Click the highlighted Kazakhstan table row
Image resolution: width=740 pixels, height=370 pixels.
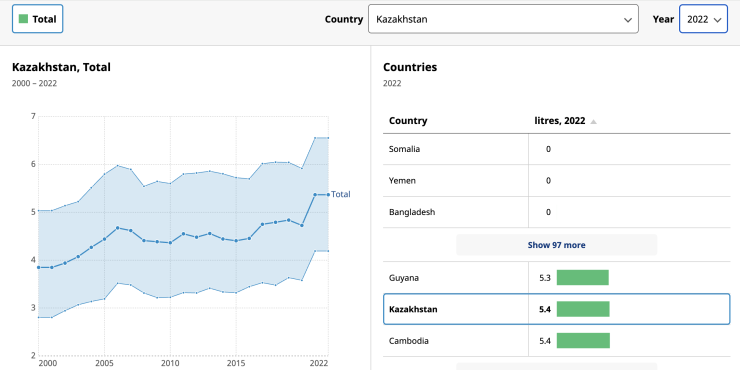point(556,309)
